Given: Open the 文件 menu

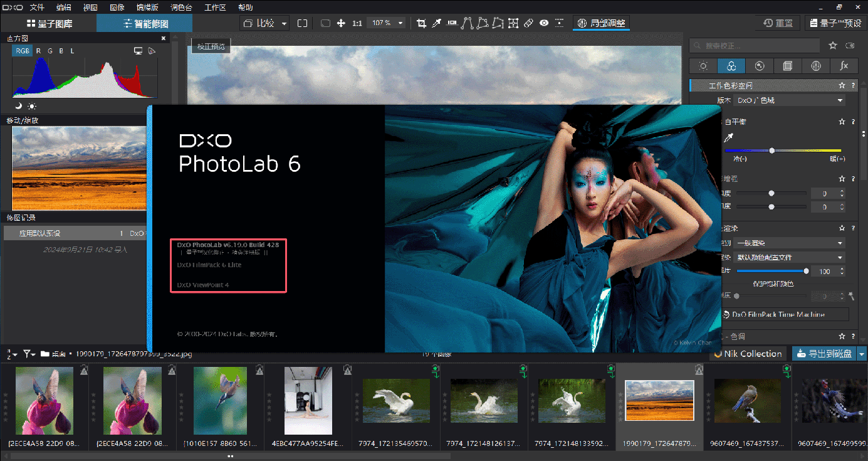Looking at the screenshot, I should pos(37,8).
